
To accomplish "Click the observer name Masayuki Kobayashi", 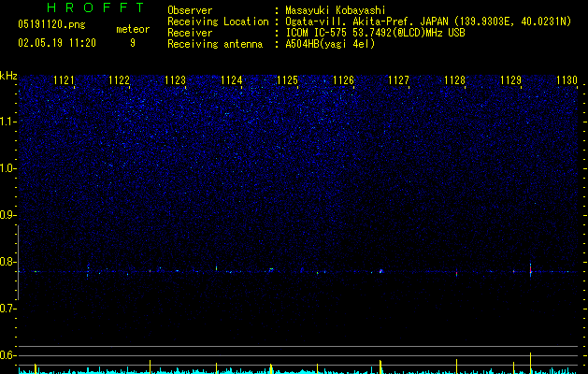I will [336, 10].
